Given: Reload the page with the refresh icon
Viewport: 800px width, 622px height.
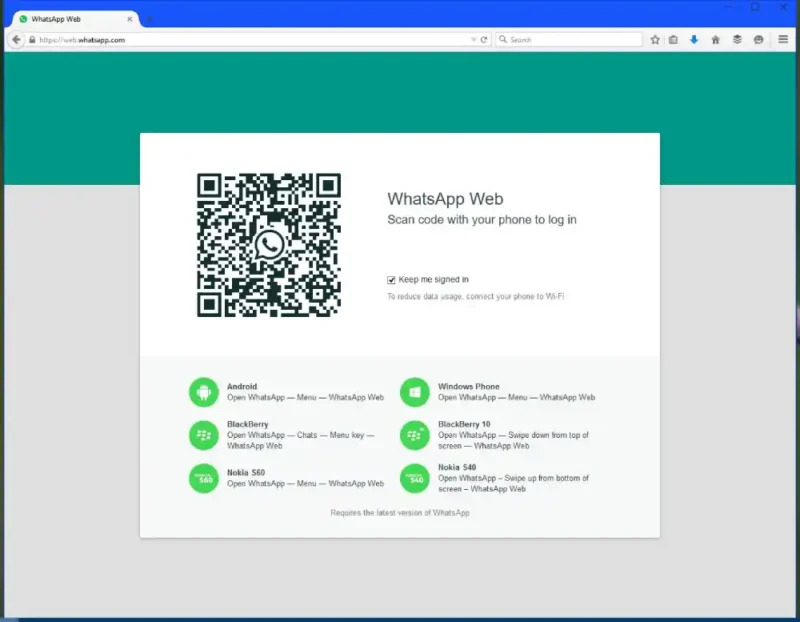Looking at the screenshot, I should coord(484,40).
